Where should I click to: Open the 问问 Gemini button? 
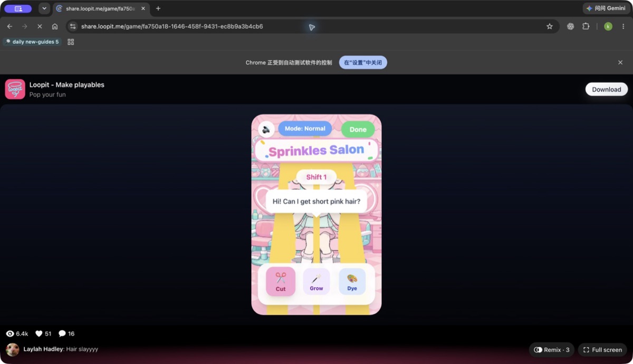(x=606, y=8)
